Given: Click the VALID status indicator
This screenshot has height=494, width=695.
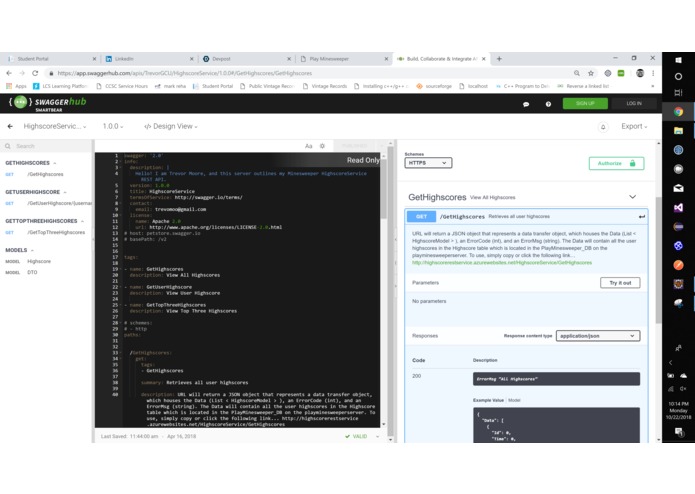Looking at the screenshot, I should pyautogui.click(x=356, y=436).
